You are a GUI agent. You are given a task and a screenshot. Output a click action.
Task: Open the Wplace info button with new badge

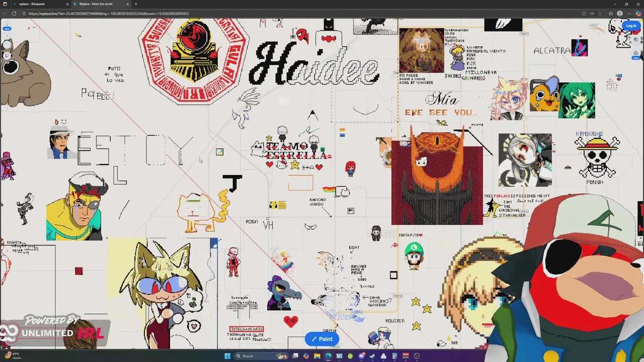pos(7,24)
